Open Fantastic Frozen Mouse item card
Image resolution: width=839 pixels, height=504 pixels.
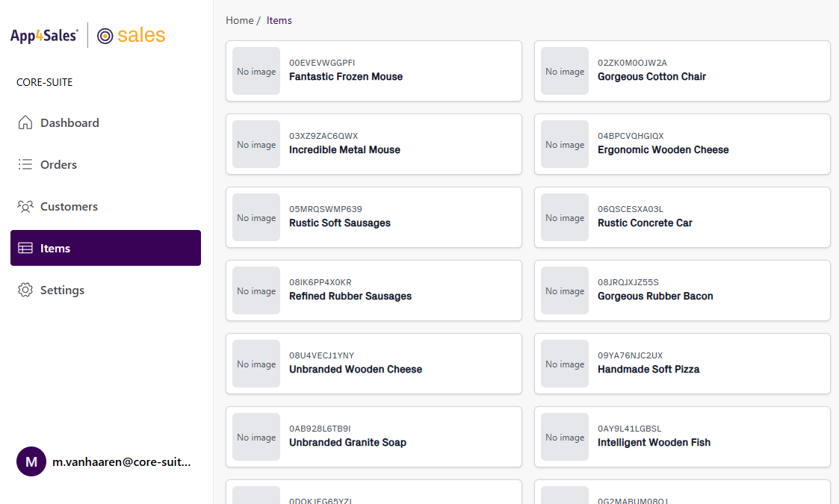[x=374, y=71]
